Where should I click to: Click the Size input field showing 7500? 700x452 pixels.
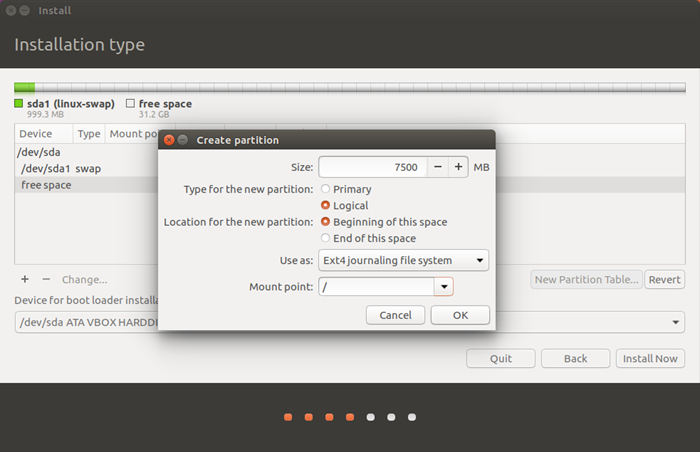pos(373,167)
